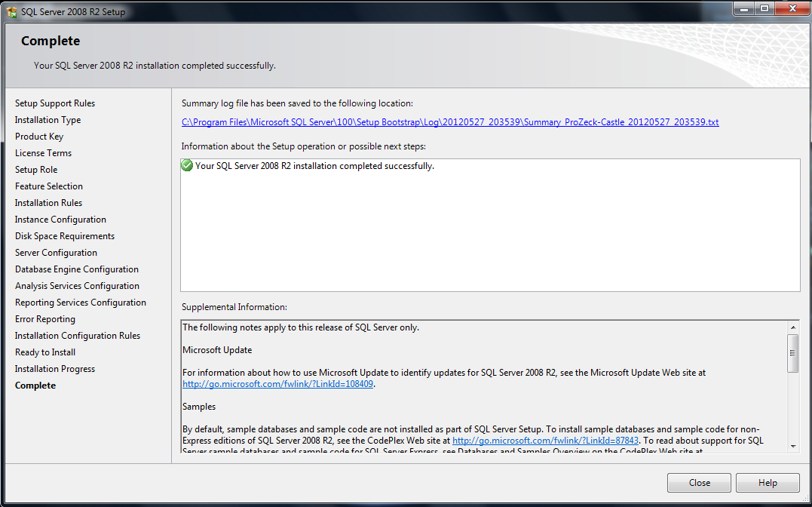Click the supplemental info scroll up arrow
Image resolution: width=812 pixels, height=507 pixels.
pos(793,327)
